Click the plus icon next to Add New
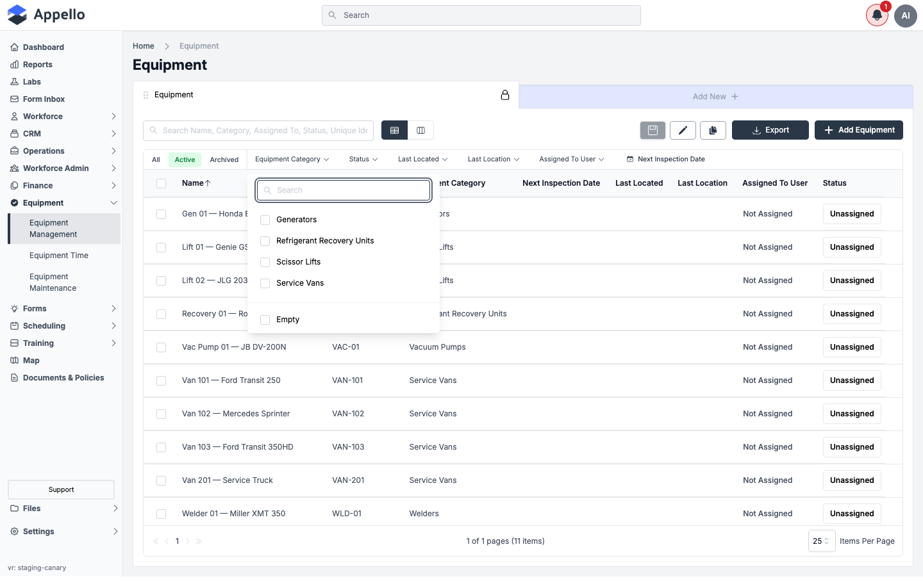Screen dimensions: 923x588 click(x=735, y=97)
